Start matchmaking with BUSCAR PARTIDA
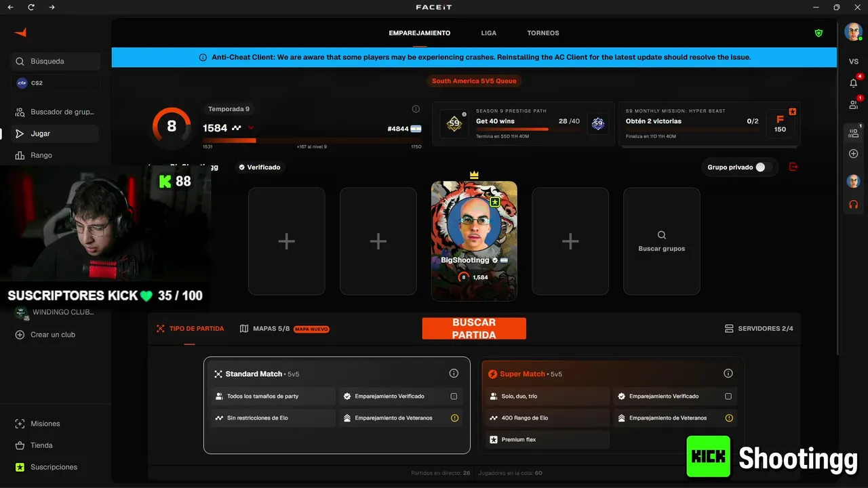868x488 pixels. pyautogui.click(x=474, y=329)
